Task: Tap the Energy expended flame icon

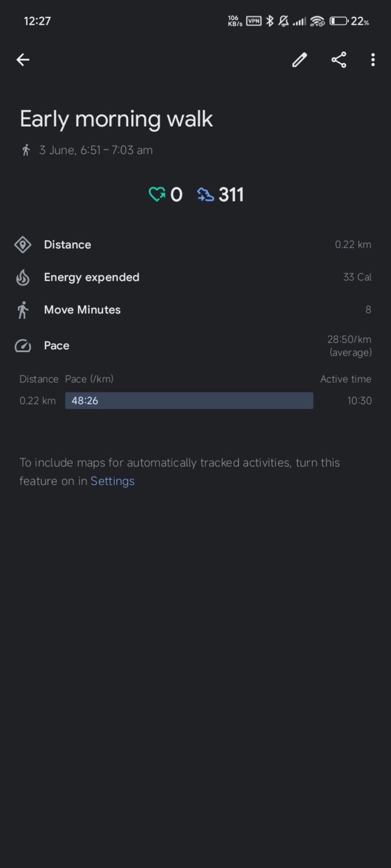Action: click(x=23, y=277)
